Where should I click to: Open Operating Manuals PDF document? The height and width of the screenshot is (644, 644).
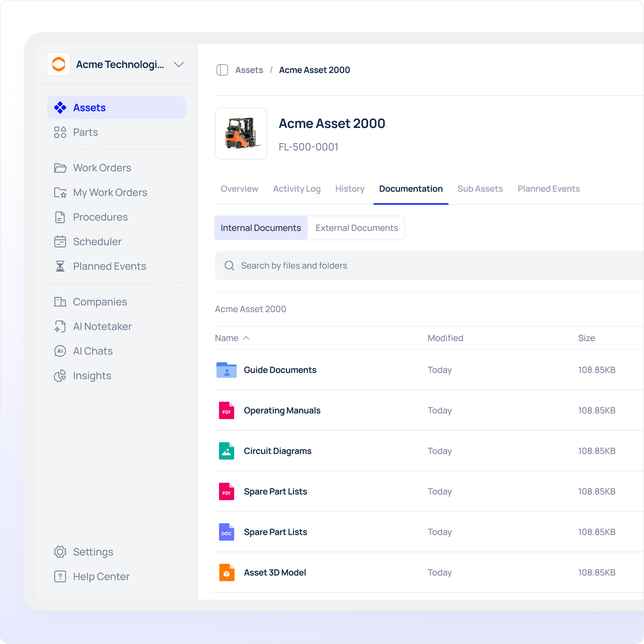click(x=282, y=411)
